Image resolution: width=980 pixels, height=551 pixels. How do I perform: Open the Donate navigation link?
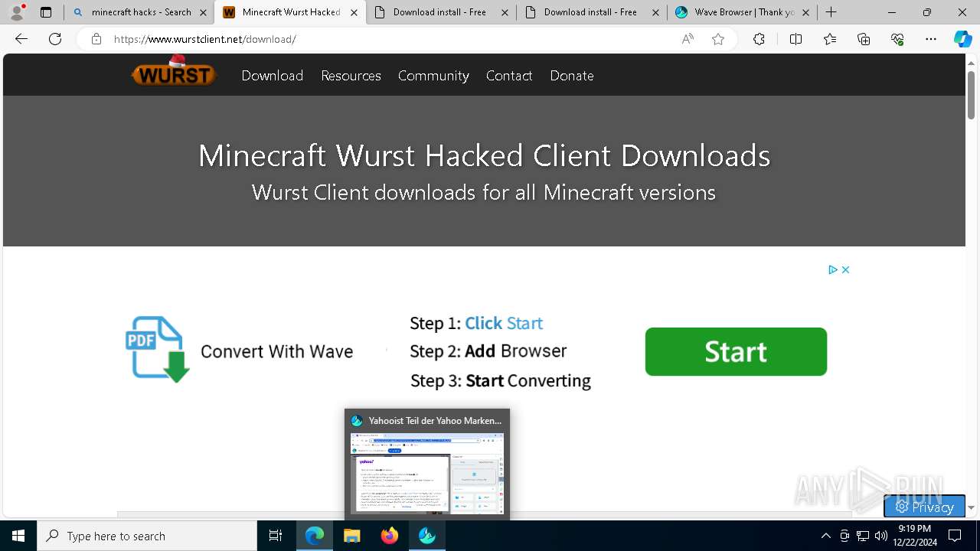point(572,75)
